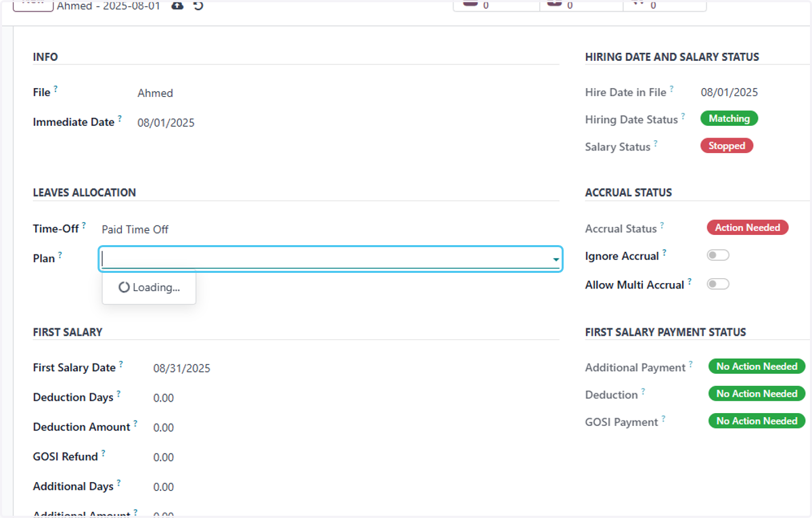Click help mark beside Deduction payment status

644,391
